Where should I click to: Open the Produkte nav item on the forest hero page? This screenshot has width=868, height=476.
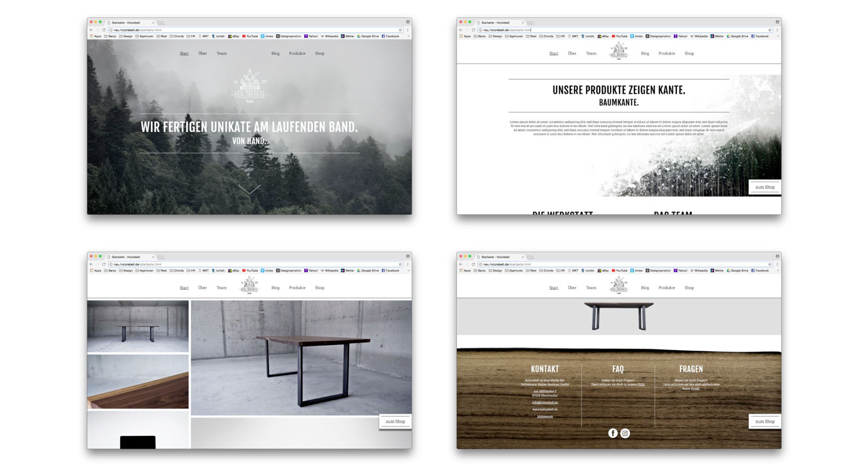[x=297, y=53]
